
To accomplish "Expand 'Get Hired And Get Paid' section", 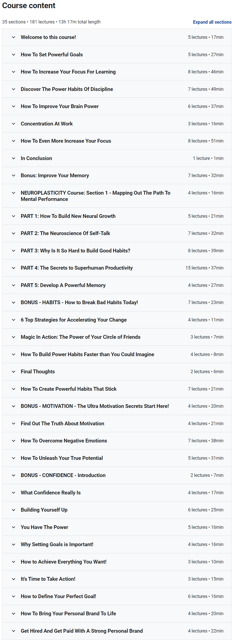I will tap(82, 631).
